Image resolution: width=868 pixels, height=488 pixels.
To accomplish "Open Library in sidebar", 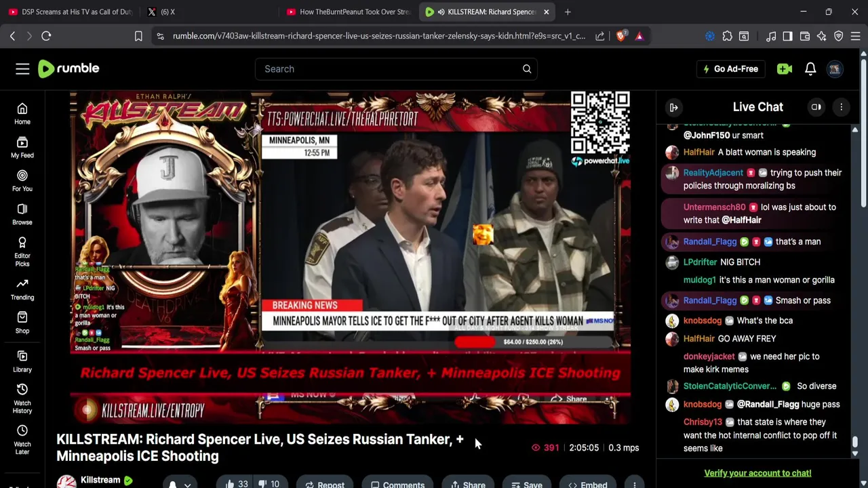I will click(22, 361).
